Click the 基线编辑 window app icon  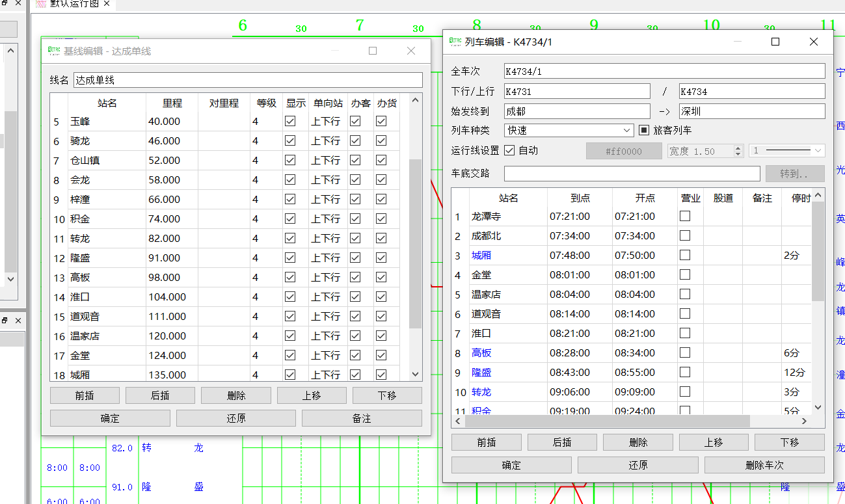53,51
